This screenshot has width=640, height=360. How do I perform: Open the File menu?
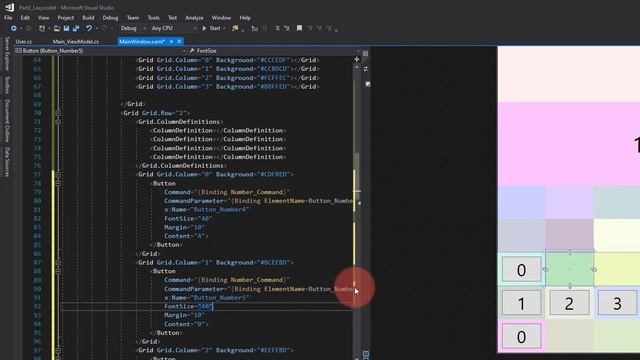[x=8, y=18]
